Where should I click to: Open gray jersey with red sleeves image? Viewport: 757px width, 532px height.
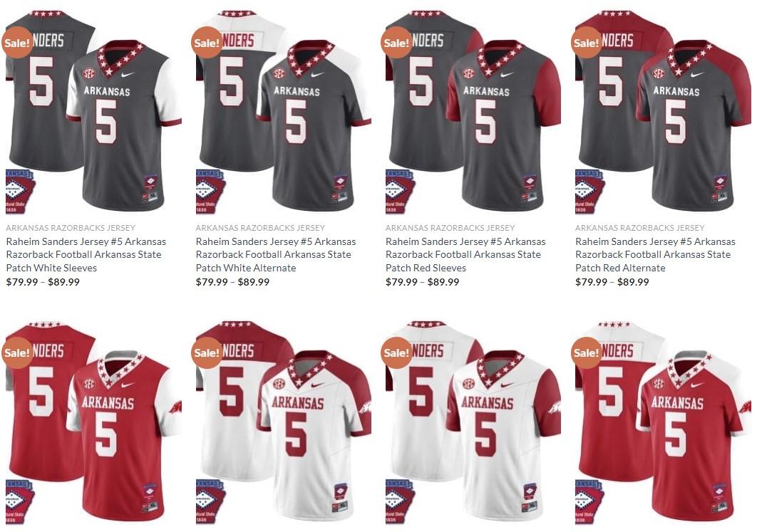(473, 112)
